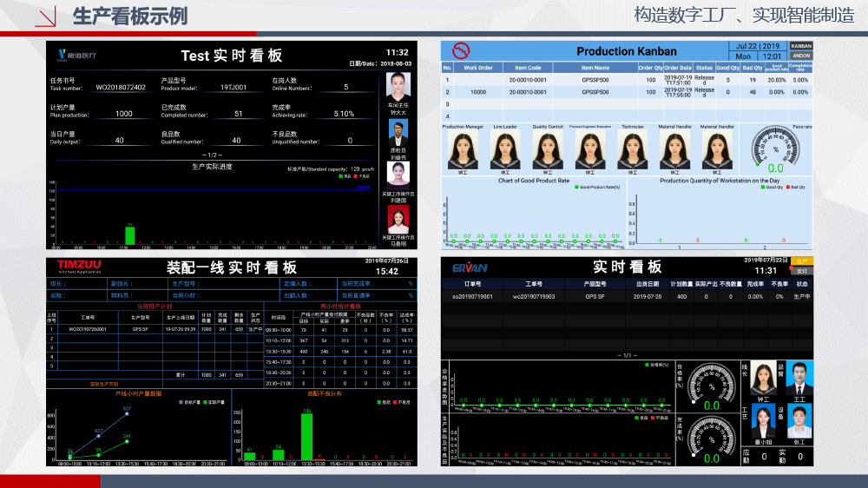Select the yellow 生产 tab on ERVAN board
868x488 pixels.
[x=801, y=261]
